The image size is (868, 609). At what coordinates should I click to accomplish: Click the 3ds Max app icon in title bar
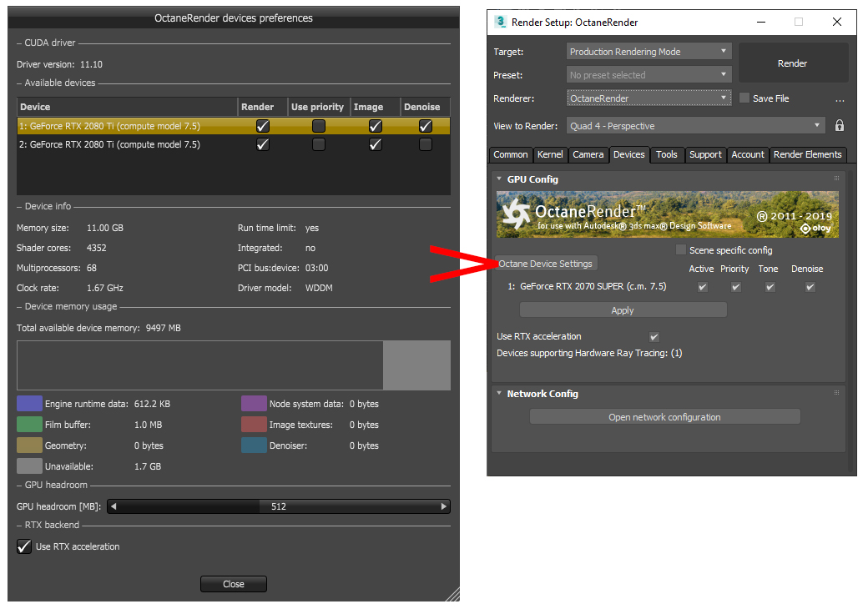[x=501, y=22]
